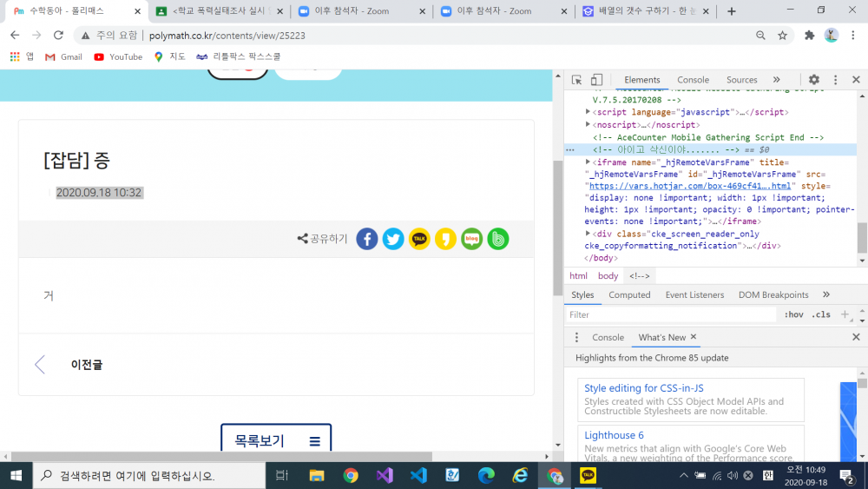This screenshot has width=868, height=489.
Task: Share post on Twitter icon
Action: coord(393,239)
